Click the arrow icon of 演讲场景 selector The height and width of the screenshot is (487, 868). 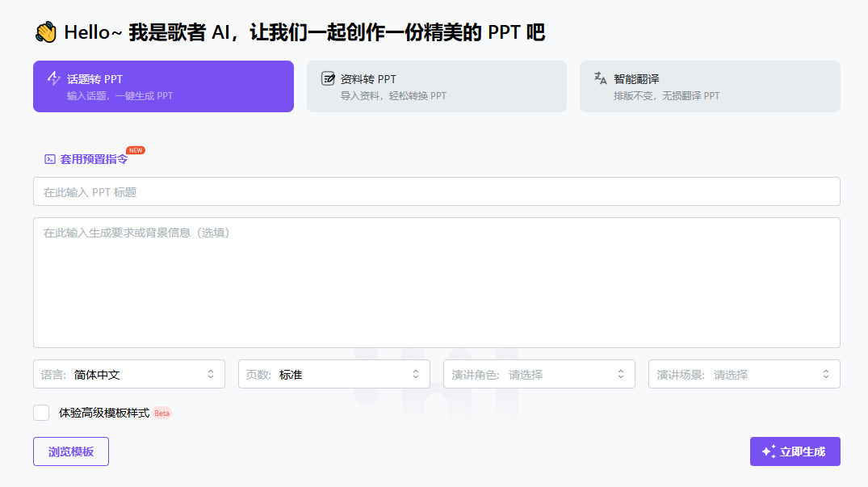click(826, 374)
